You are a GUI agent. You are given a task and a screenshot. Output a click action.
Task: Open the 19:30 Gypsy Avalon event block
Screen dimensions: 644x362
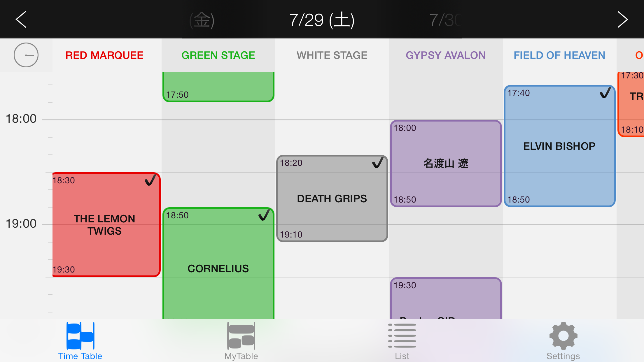coord(446,299)
